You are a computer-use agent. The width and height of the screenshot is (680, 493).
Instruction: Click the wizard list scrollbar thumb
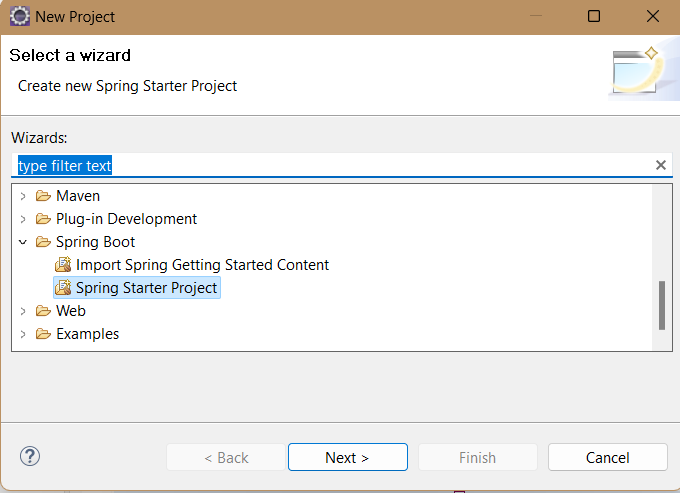tap(661, 305)
